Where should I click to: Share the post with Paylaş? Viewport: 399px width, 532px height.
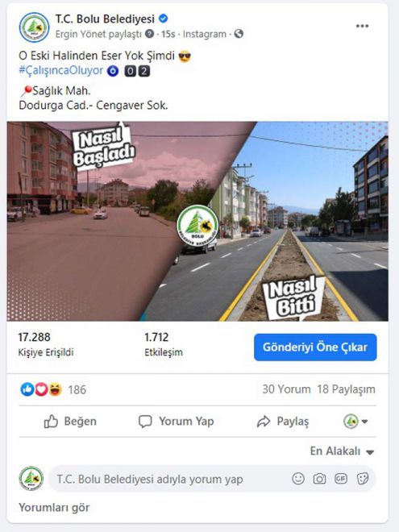(283, 422)
